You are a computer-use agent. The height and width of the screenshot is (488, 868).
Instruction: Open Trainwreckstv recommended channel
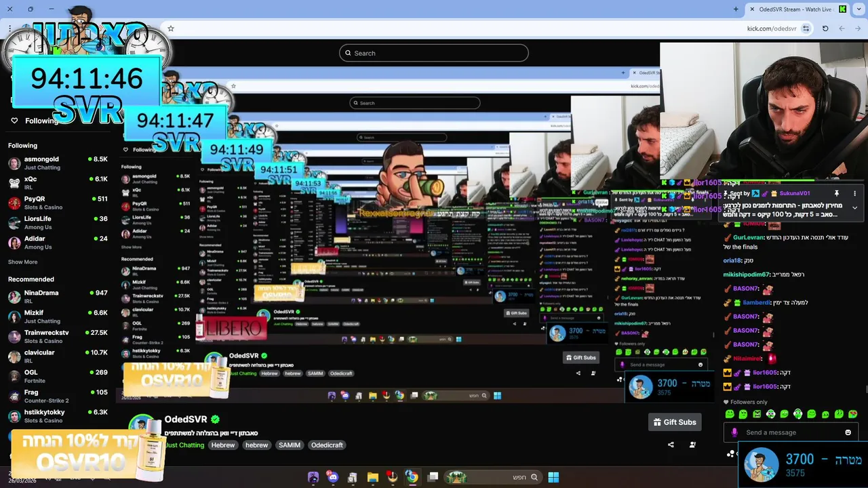[58, 336]
